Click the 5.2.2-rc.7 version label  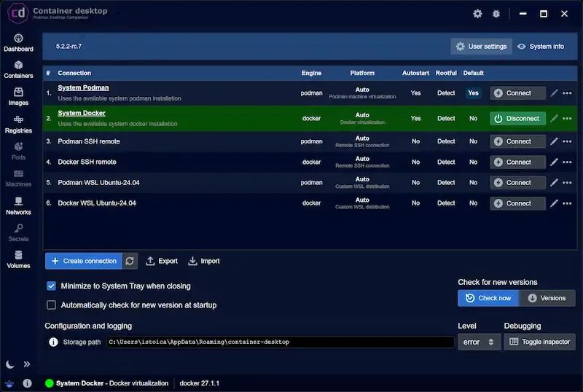tap(69, 47)
